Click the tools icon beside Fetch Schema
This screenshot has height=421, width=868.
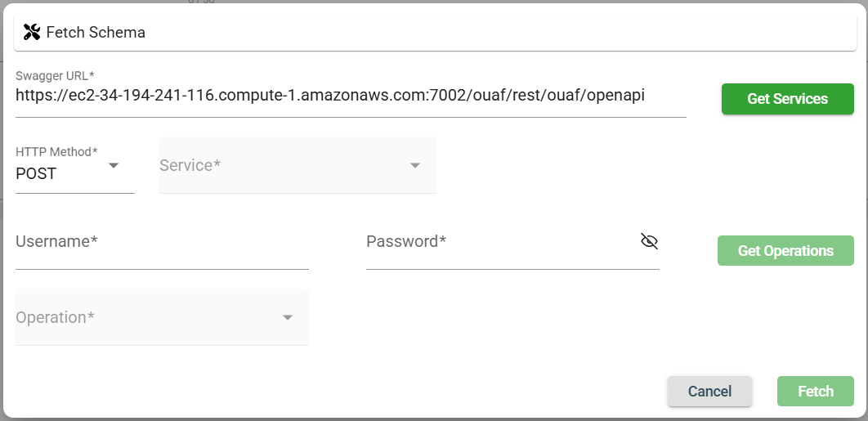tap(32, 33)
